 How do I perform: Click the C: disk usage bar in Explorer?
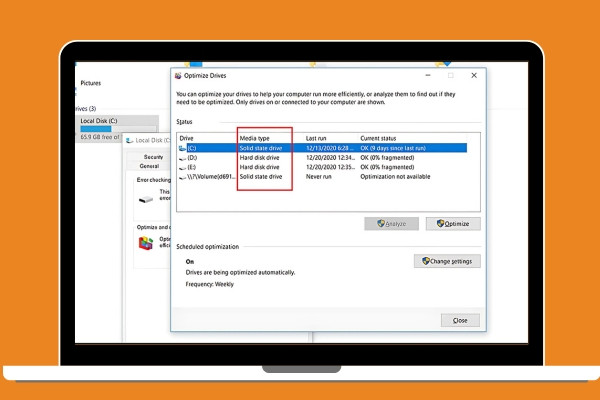pyautogui.click(x=118, y=129)
